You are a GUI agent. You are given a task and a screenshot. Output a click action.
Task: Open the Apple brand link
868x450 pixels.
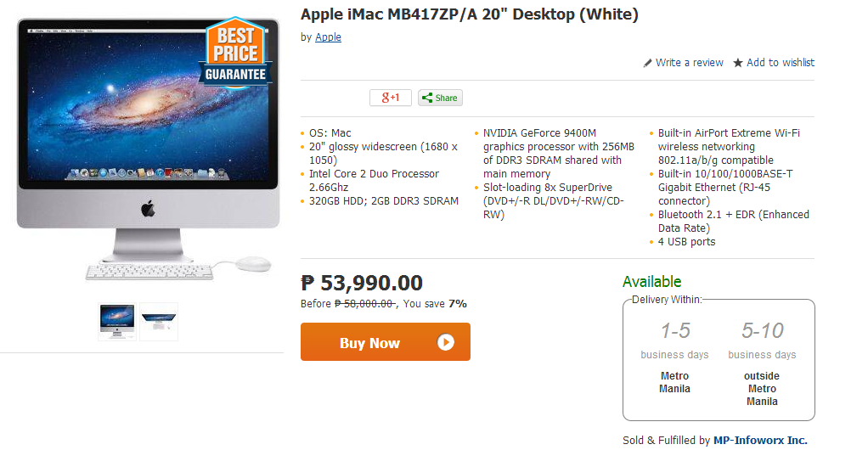coord(329,37)
